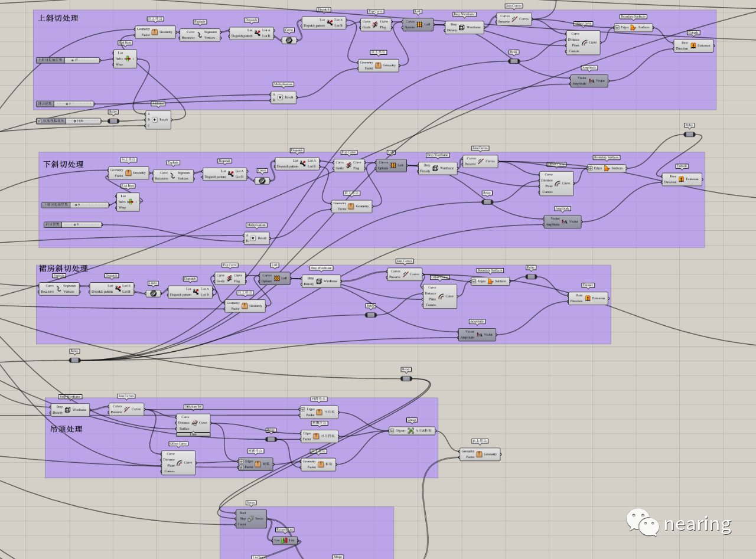Click the Group component in 吊顶处理 group
The height and width of the screenshot is (559, 756).
[412, 431]
